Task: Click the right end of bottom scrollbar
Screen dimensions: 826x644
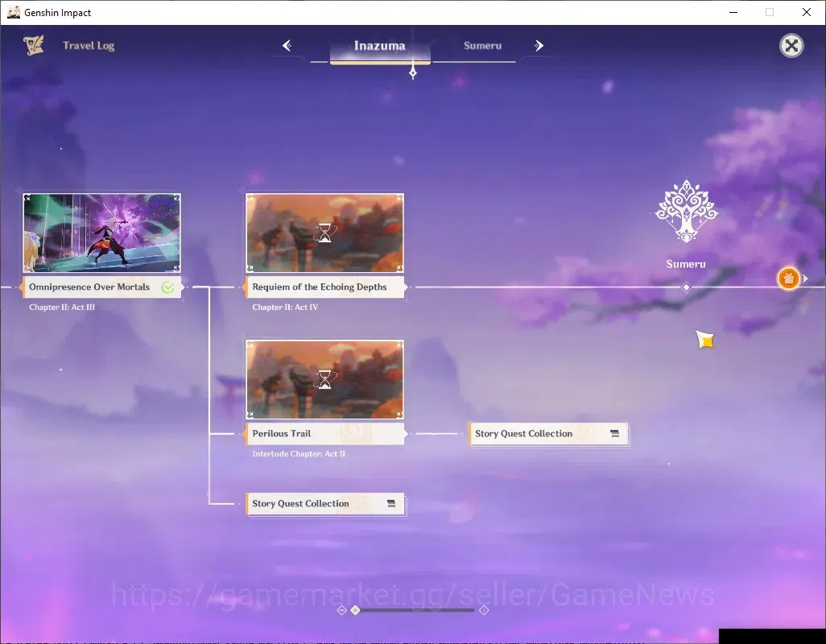Action: tap(484, 609)
